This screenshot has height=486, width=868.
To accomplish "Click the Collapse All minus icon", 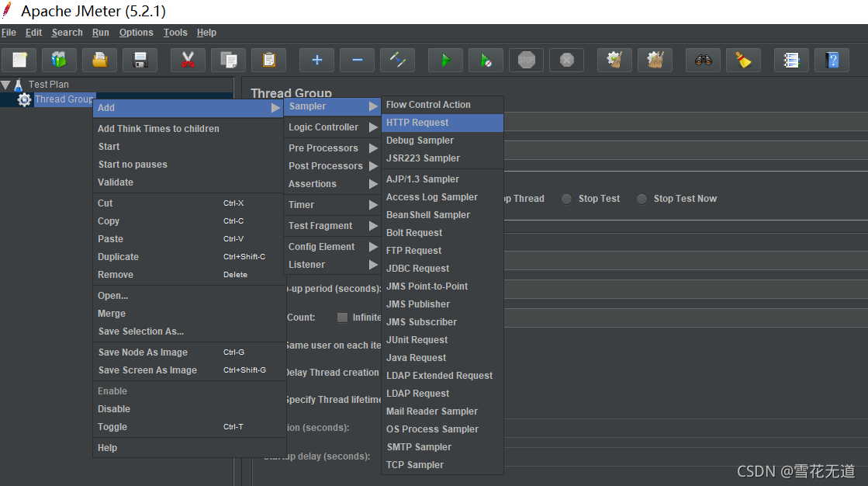I will pyautogui.click(x=358, y=60).
